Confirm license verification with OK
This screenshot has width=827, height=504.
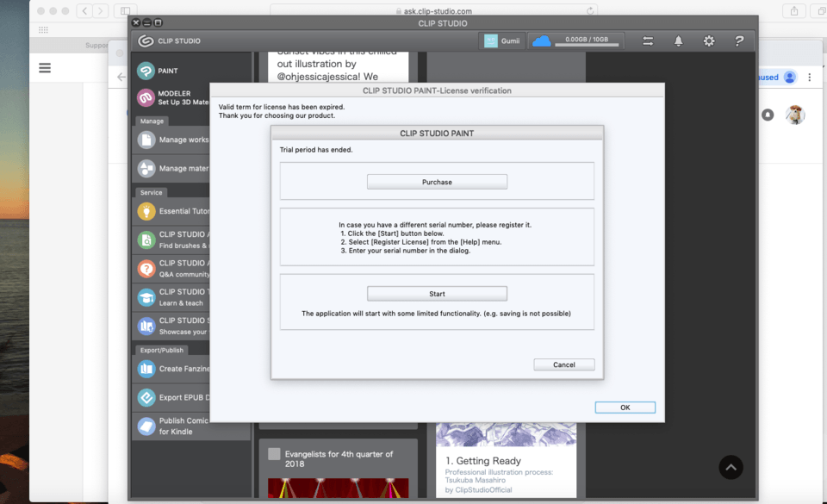(x=625, y=408)
